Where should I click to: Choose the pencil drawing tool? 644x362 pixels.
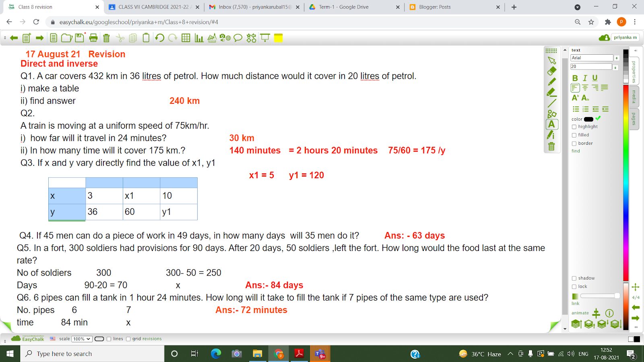(x=552, y=82)
